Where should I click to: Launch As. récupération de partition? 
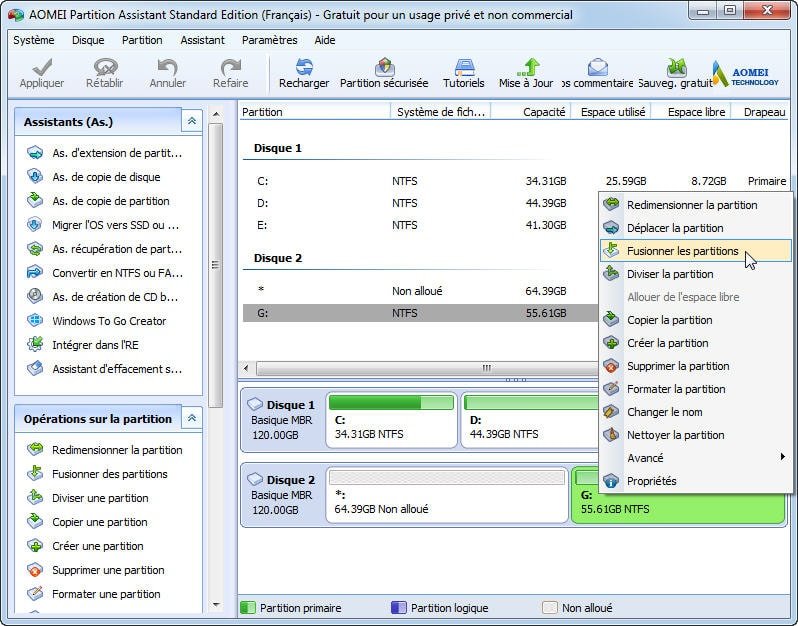pos(105,248)
